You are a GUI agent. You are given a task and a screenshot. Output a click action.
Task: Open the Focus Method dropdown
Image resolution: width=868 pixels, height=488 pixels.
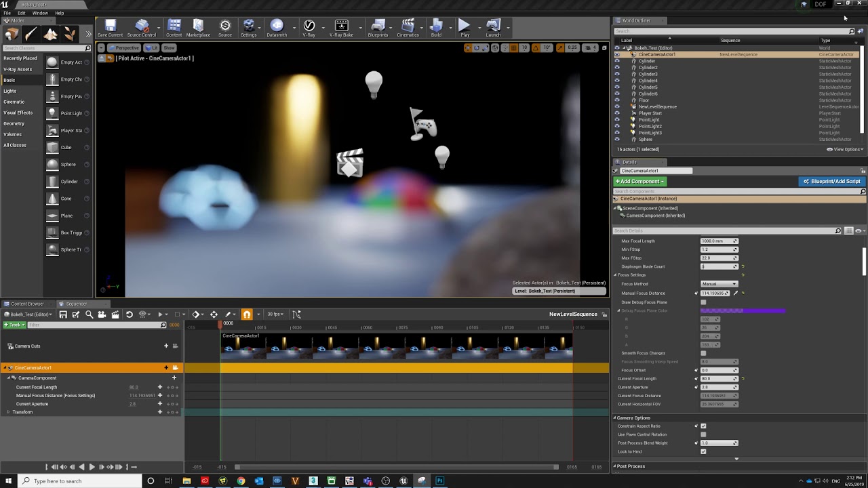(x=719, y=284)
